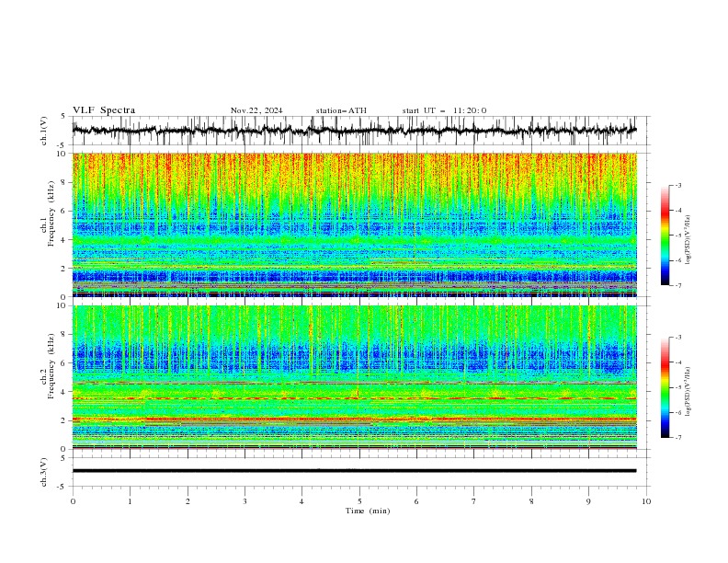This screenshot has height=563, width=728.
Task: Click the '6' kHz tick on ch.2 spectrogram
Action: coord(64,363)
